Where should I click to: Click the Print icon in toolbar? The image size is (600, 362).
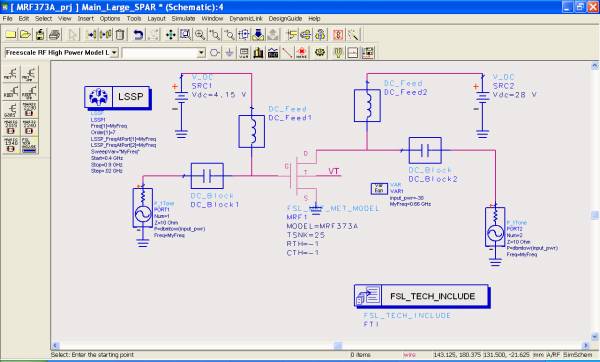coord(54,35)
